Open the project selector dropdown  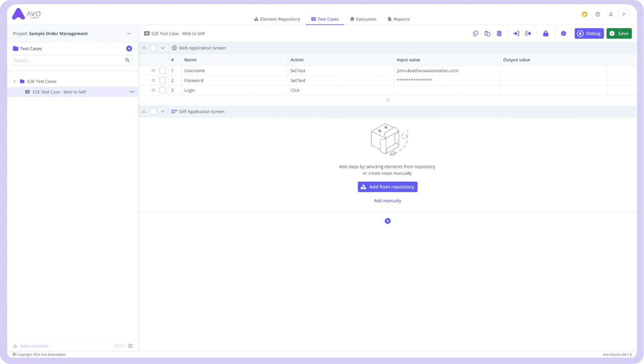coord(129,34)
